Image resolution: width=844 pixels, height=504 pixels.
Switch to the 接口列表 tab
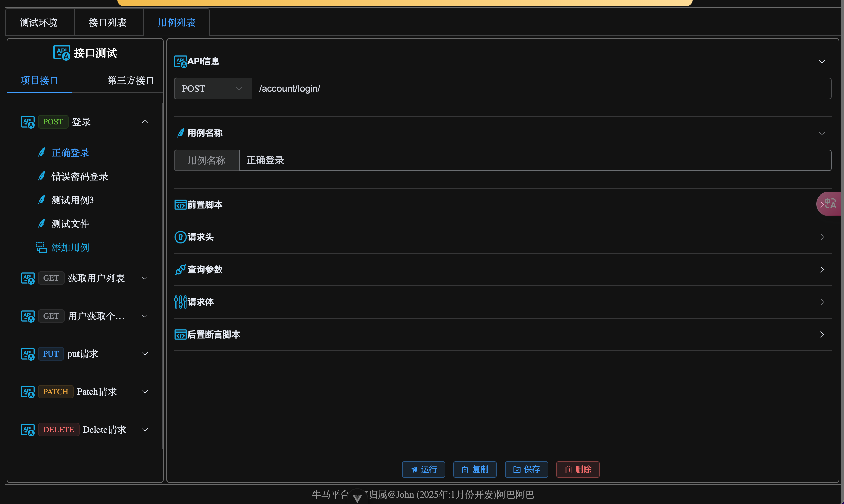[x=108, y=22]
